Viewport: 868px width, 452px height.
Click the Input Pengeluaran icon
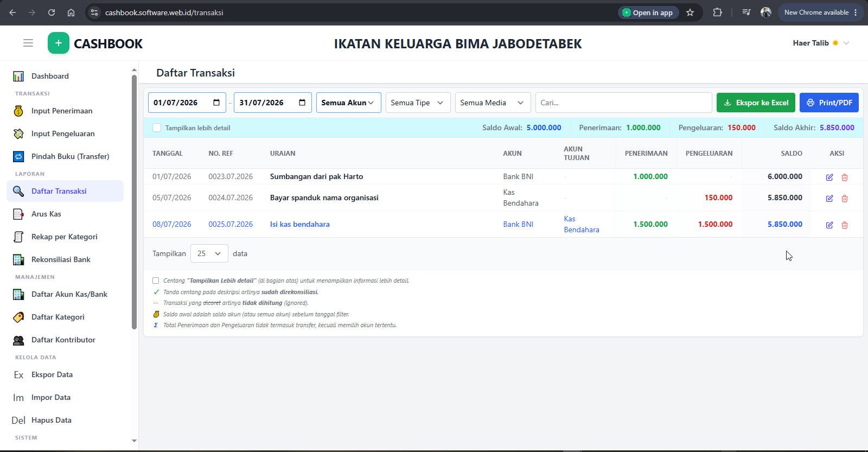18,134
